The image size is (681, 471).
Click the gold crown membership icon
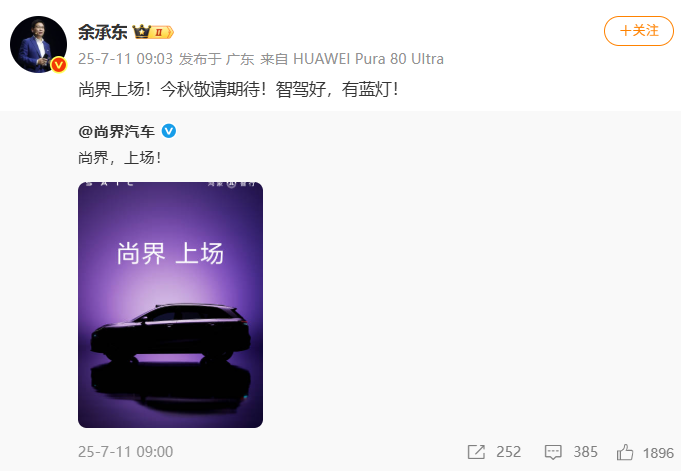click(142, 32)
